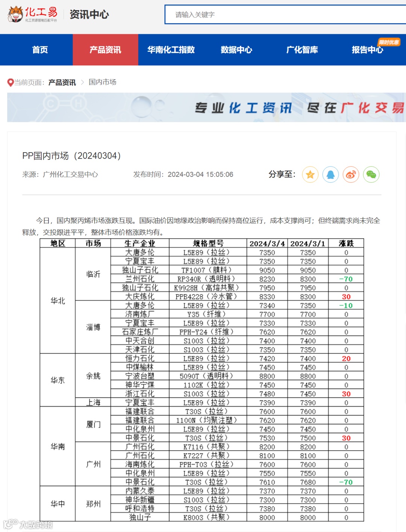The width and height of the screenshot is (406, 532).
Task: Share via the QQ penguin icon
Action: (330, 174)
